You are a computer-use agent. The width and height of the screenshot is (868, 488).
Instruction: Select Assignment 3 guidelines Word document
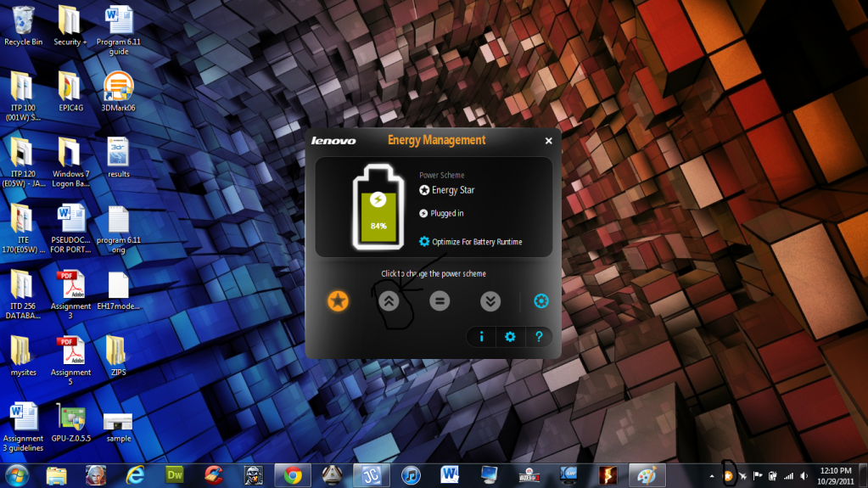click(23, 427)
